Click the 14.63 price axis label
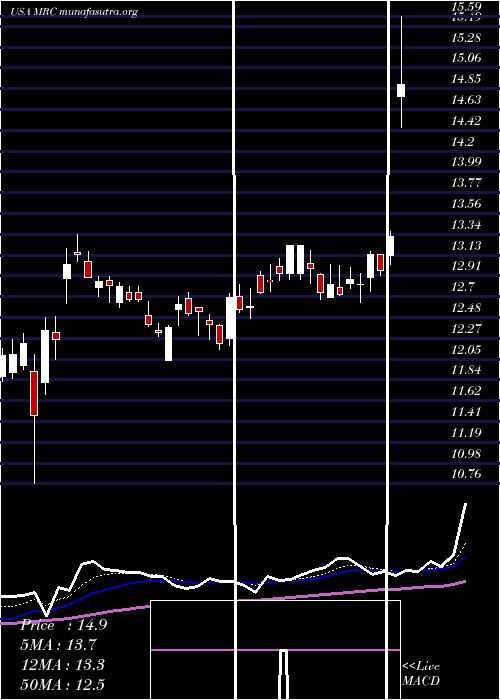The width and height of the screenshot is (500, 700). point(466,100)
